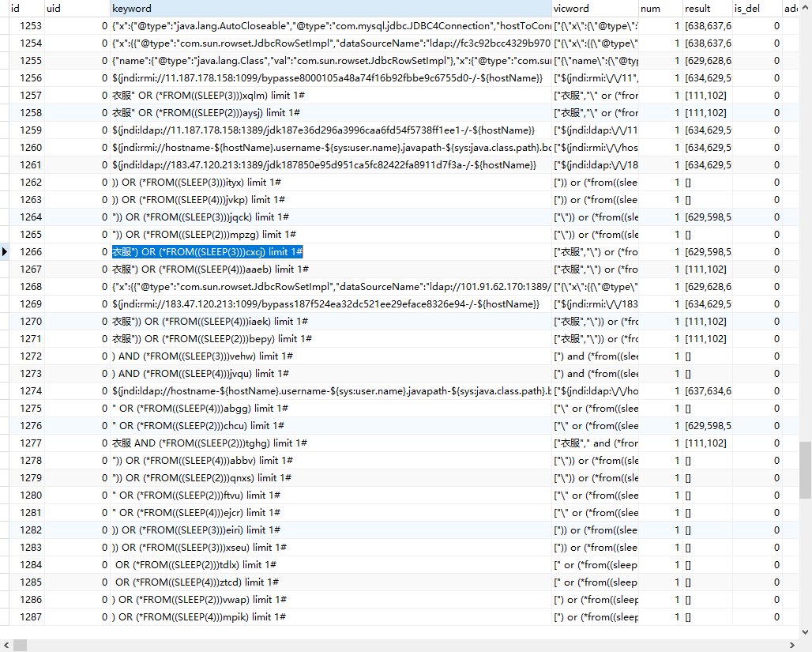Click the vicword cell in row 1277
The width and height of the screenshot is (812, 652).
pyautogui.click(x=595, y=443)
